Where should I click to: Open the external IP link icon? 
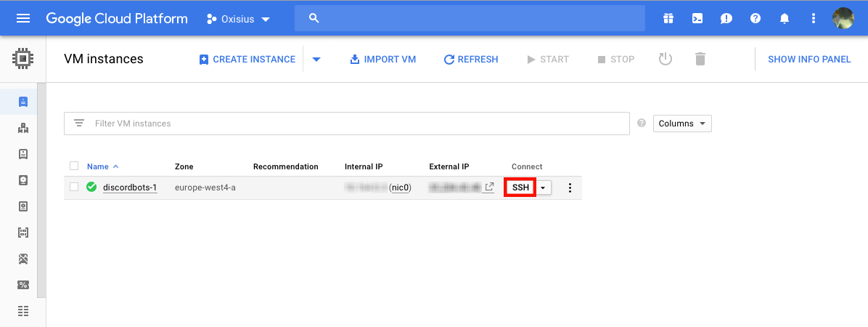[x=489, y=187]
